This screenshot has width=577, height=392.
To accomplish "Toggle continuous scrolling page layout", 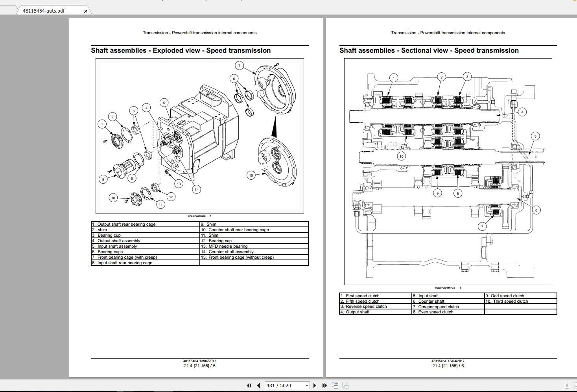I will [x=575, y=385].
